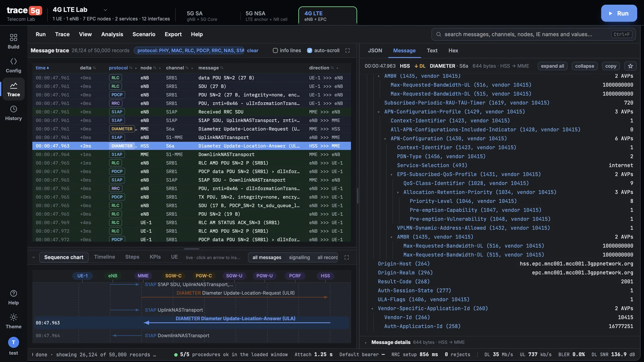Sort by the delta column

pos(88,68)
